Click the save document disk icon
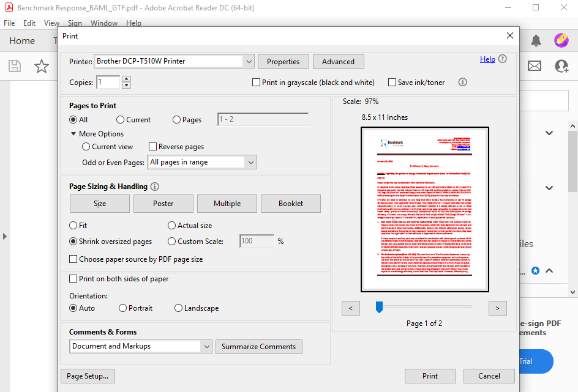Image resolution: width=578 pixels, height=392 pixels. point(14,65)
